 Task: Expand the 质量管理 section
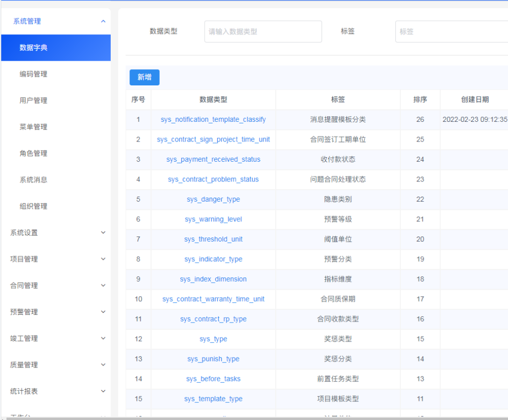coord(56,365)
